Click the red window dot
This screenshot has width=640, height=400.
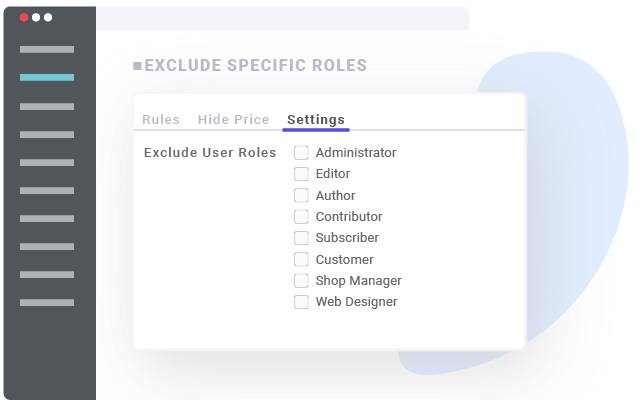point(24,17)
